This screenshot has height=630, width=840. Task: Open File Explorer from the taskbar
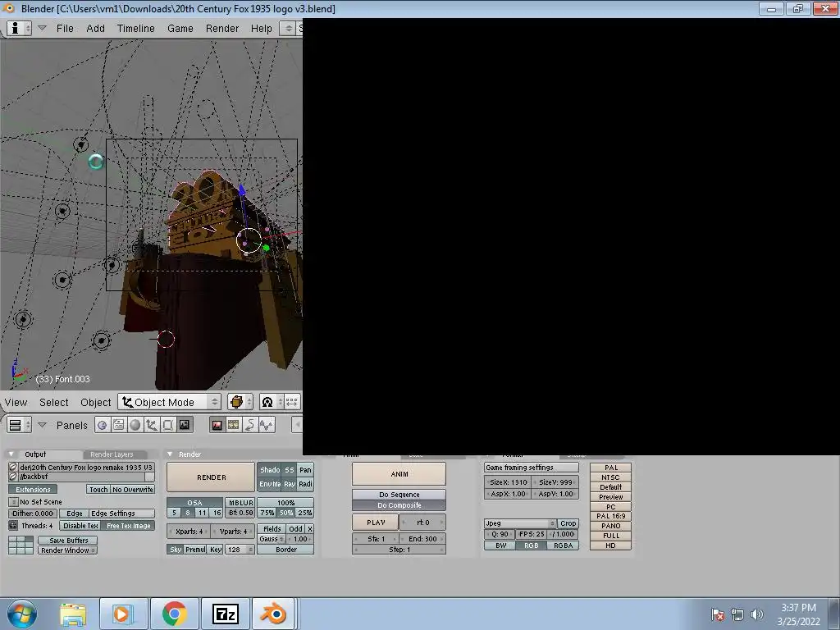[73, 614]
